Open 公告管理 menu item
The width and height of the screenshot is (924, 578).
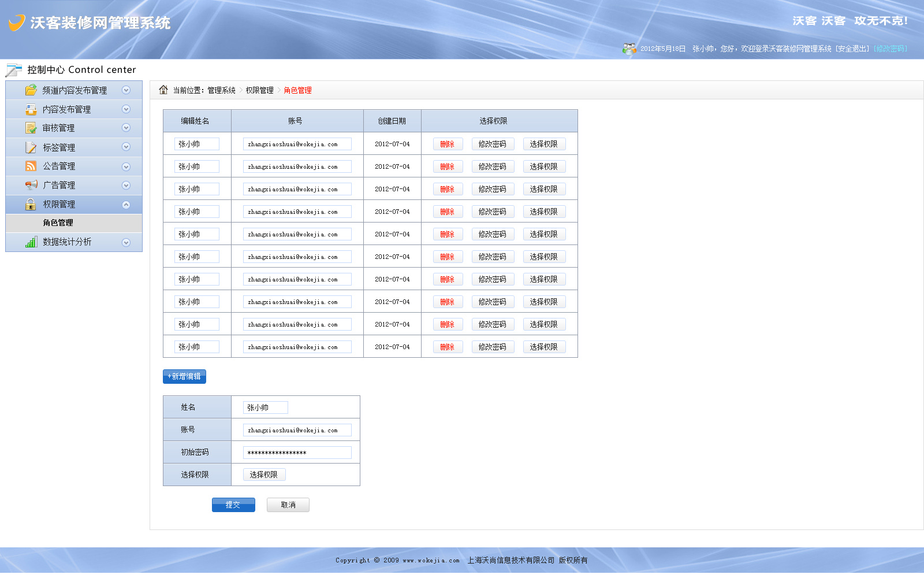click(74, 166)
